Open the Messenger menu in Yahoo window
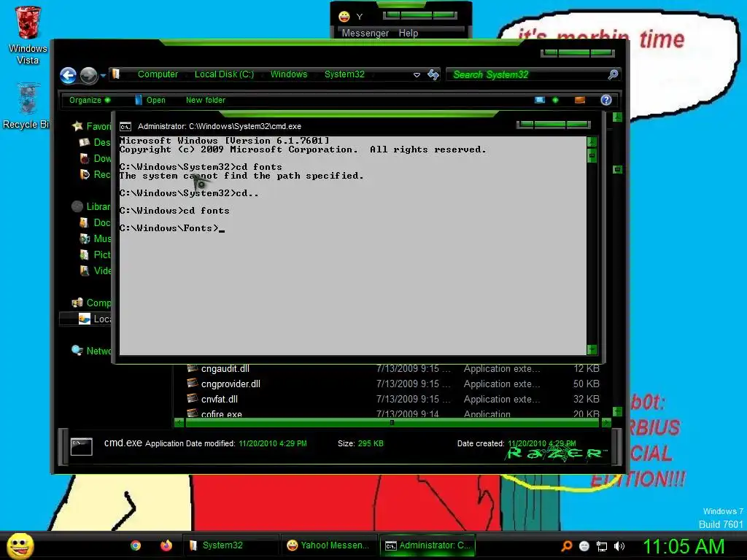The height and width of the screenshot is (560, 747). (x=365, y=34)
